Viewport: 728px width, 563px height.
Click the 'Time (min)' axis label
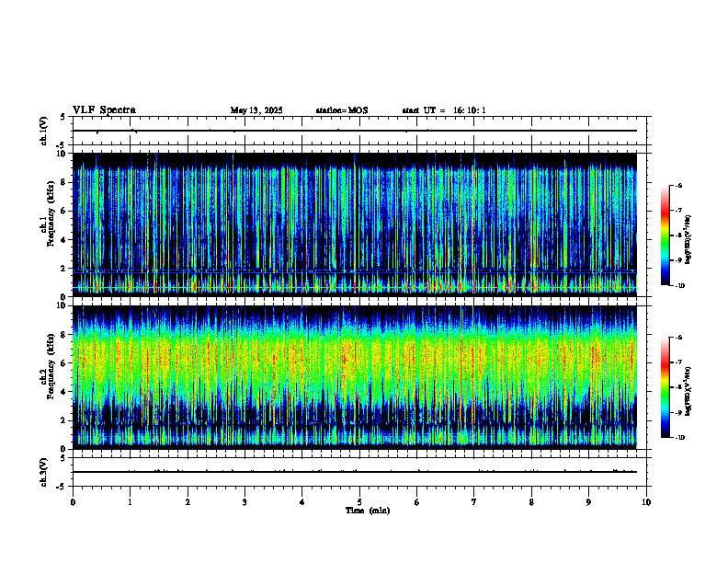click(x=368, y=511)
